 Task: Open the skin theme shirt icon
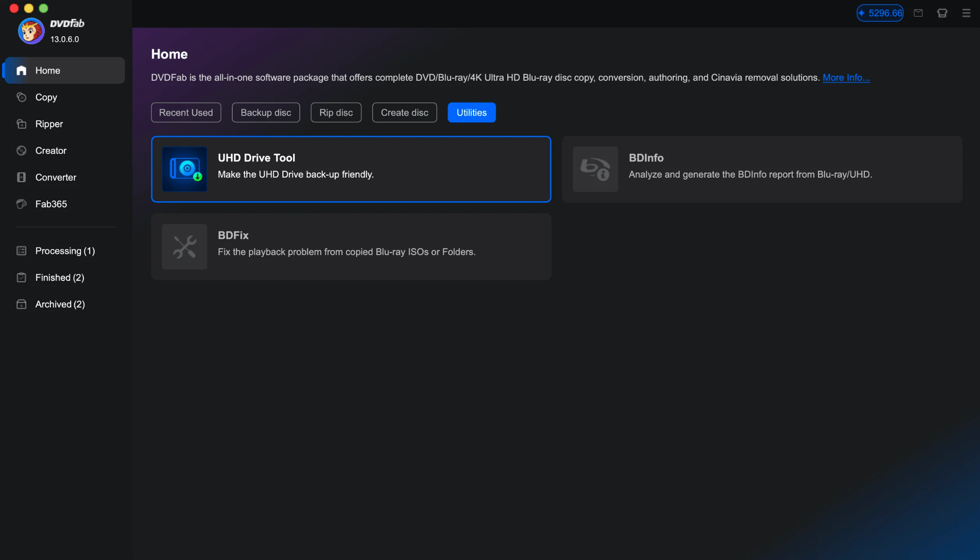(942, 13)
